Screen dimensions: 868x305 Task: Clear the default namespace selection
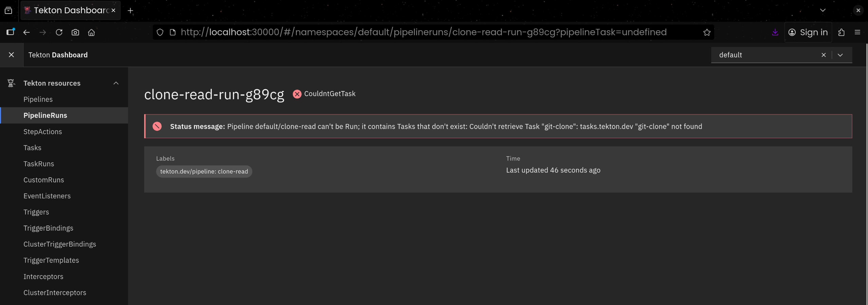pos(824,55)
